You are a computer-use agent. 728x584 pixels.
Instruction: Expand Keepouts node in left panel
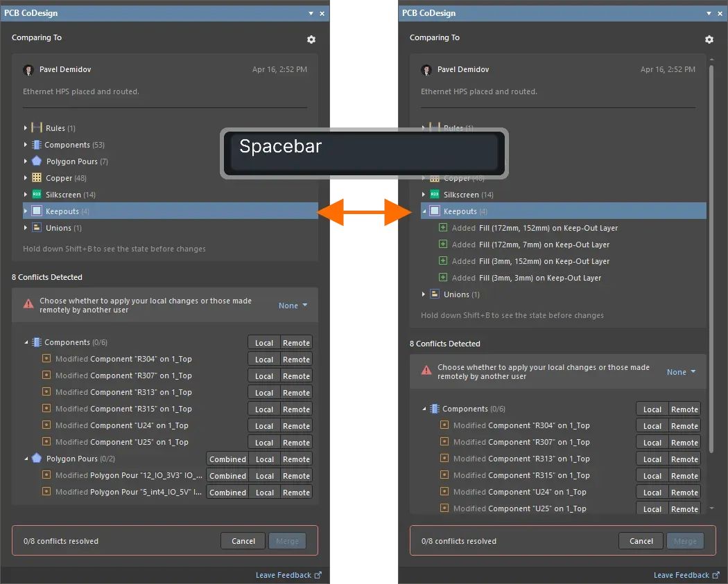coord(25,211)
